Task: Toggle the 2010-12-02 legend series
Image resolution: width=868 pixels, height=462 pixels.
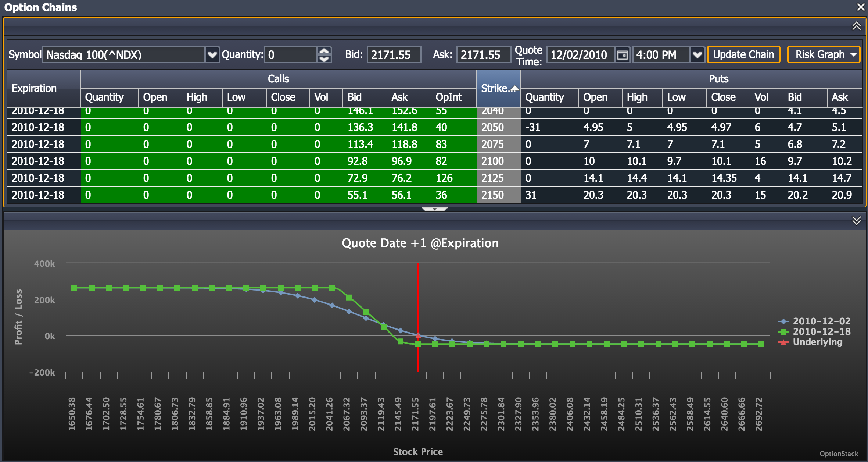Action: coord(814,321)
